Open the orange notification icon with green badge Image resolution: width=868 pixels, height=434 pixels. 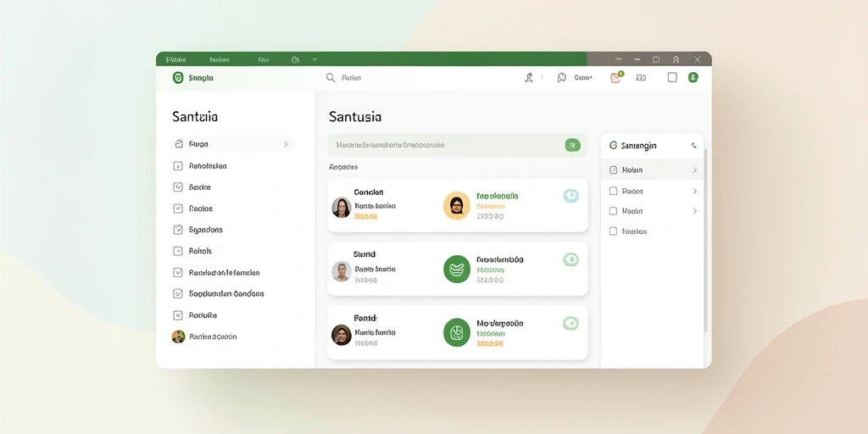click(x=616, y=77)
